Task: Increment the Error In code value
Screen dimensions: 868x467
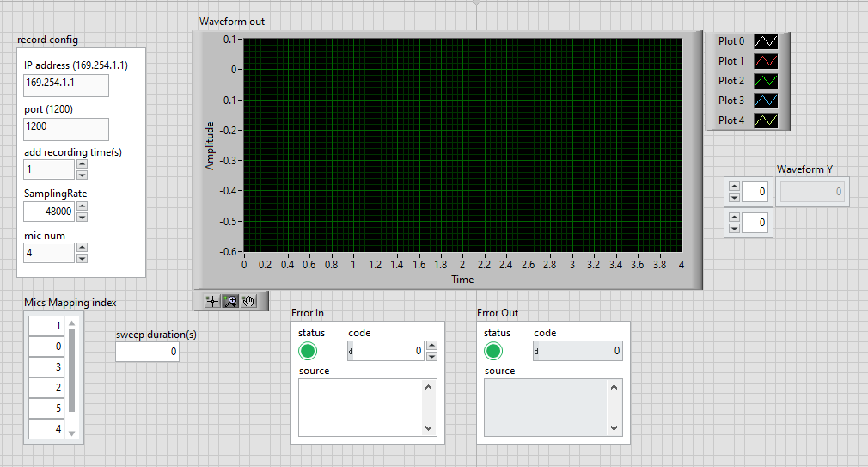Action: 431,346
